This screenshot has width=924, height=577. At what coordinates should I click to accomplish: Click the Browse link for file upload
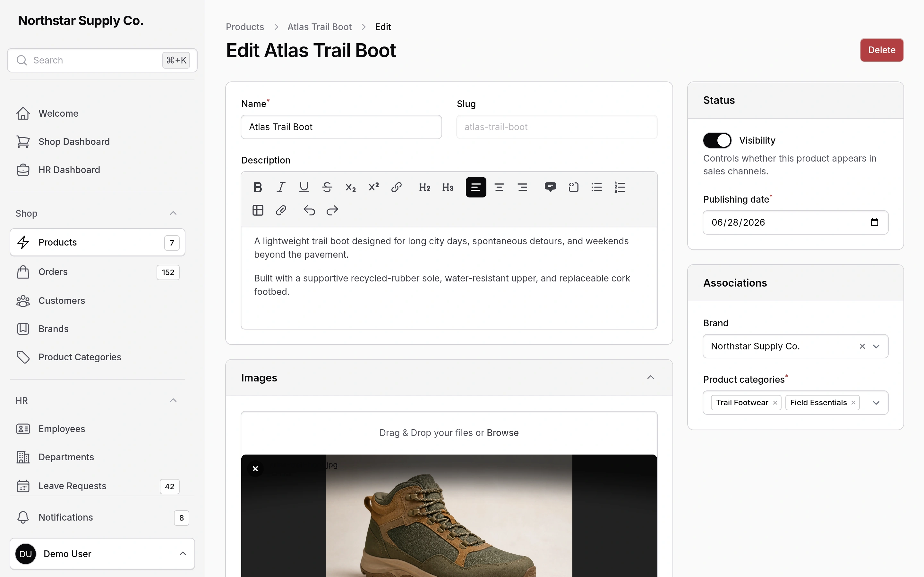[502, 433]
